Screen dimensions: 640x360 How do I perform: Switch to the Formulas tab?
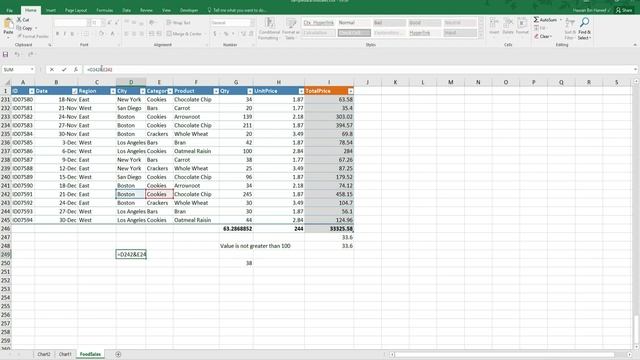click(x=105, y=10)
